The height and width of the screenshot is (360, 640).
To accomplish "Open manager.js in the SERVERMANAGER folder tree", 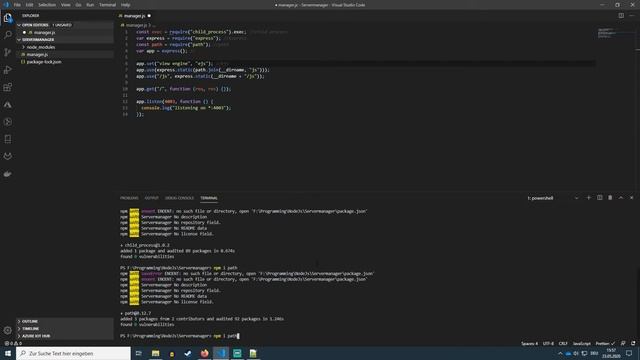I will tap(37, 54).
